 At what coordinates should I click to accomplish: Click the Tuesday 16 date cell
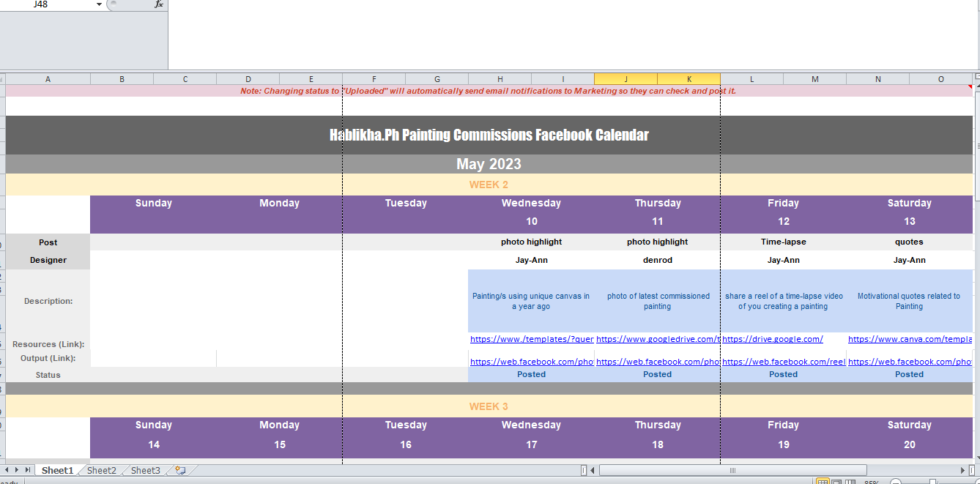tap(406, 444)
